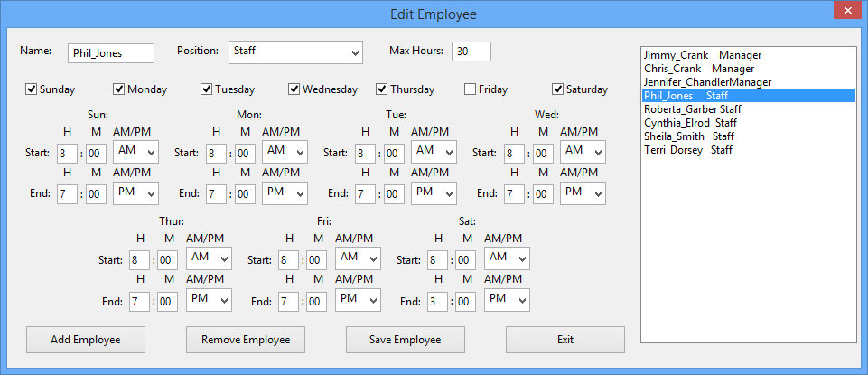Image resolution: width=868 pixels, height=375 pixels.
Task: Expand Wednesday end AM/PM dropdown
Action: click(x=583, y=192)
